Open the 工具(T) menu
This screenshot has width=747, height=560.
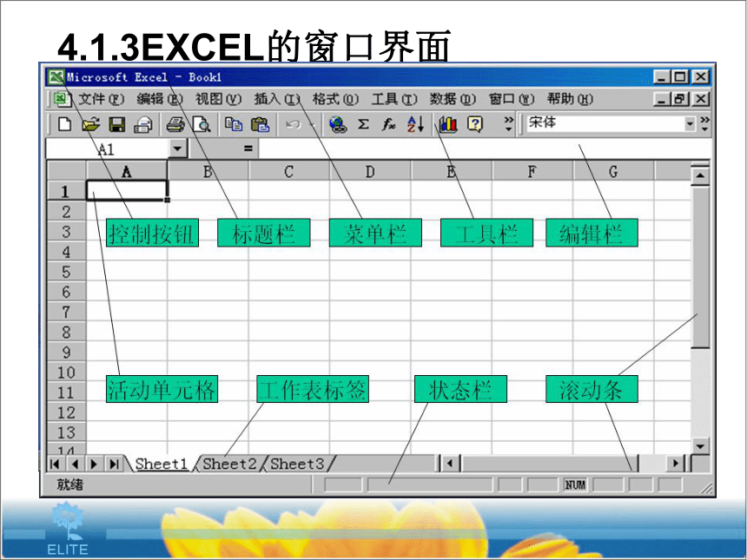point(394,99)
